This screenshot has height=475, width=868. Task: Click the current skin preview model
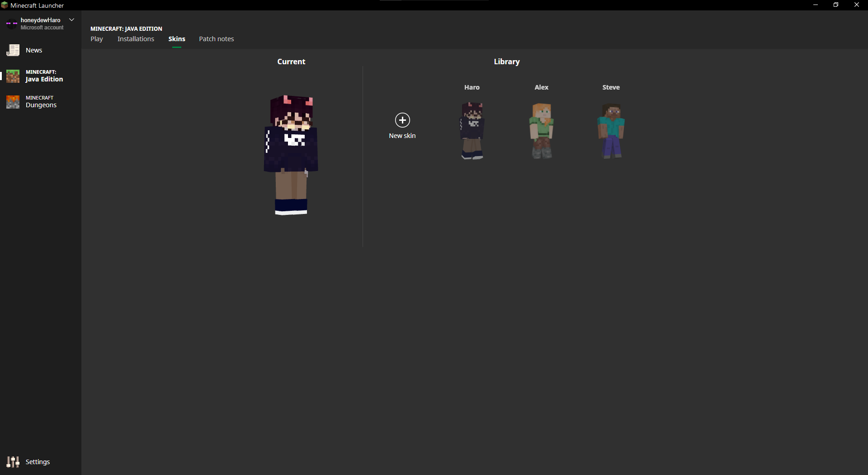pos(291,155)
